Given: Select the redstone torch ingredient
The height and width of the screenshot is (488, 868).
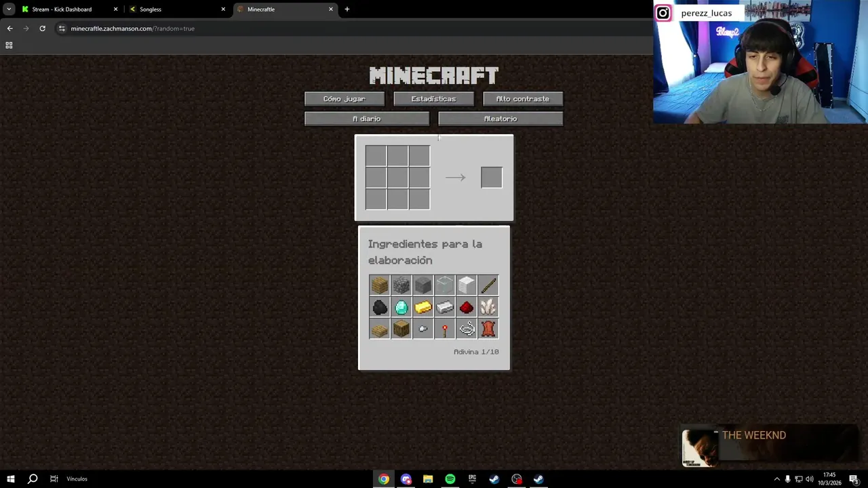Looking at the screenshot, I should pyautogui.click(x=445, y=329).
